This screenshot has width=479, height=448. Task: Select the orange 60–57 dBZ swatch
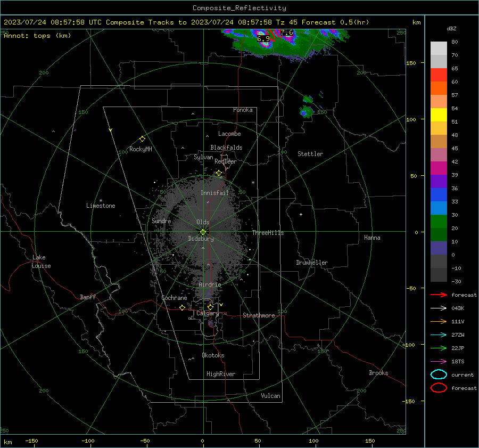439,88
